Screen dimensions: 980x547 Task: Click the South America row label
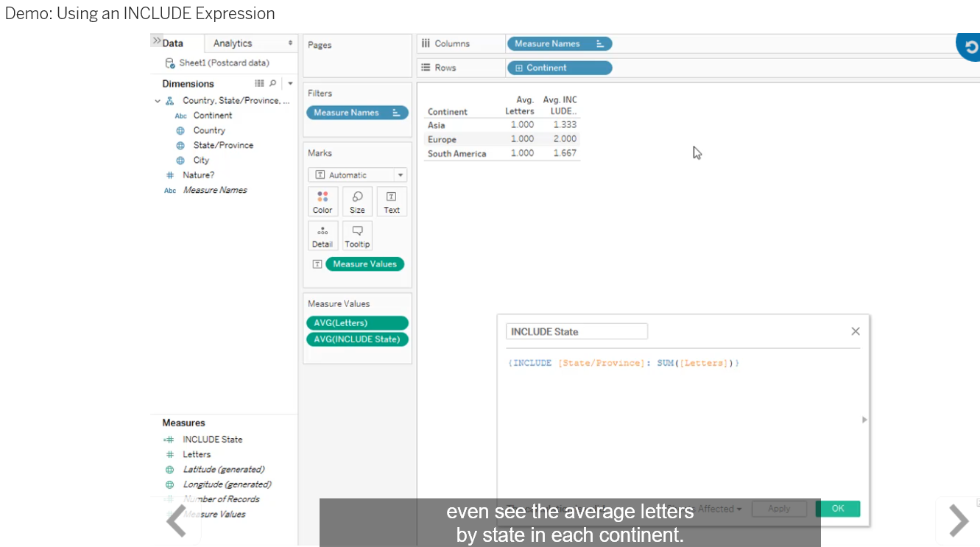456,153
